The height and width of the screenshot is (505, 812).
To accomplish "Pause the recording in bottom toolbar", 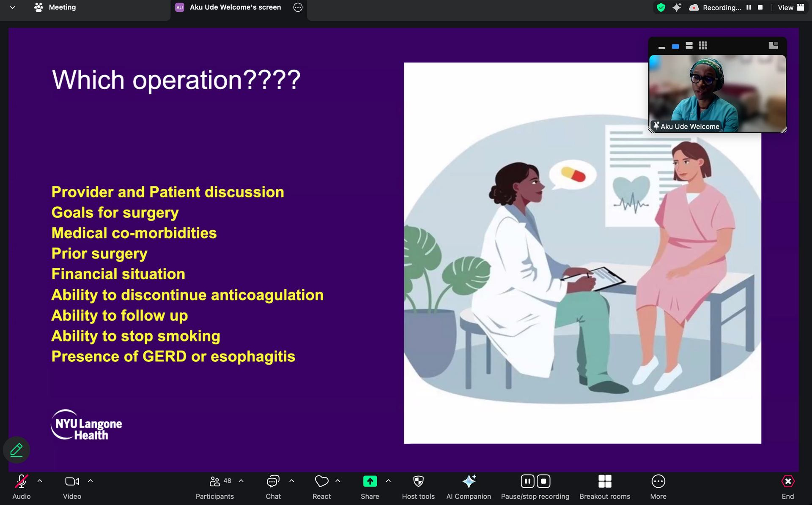I will click(527, 481).
